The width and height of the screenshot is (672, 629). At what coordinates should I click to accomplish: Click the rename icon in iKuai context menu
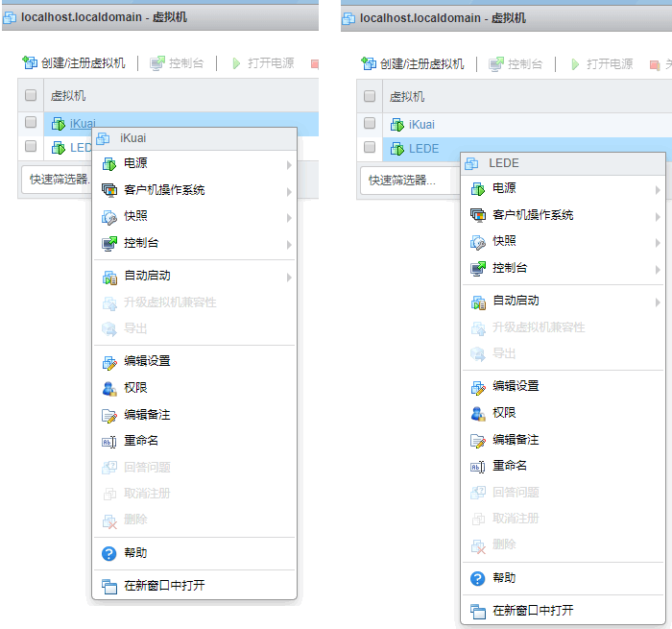pyautogui.click(x=108, y=441)
